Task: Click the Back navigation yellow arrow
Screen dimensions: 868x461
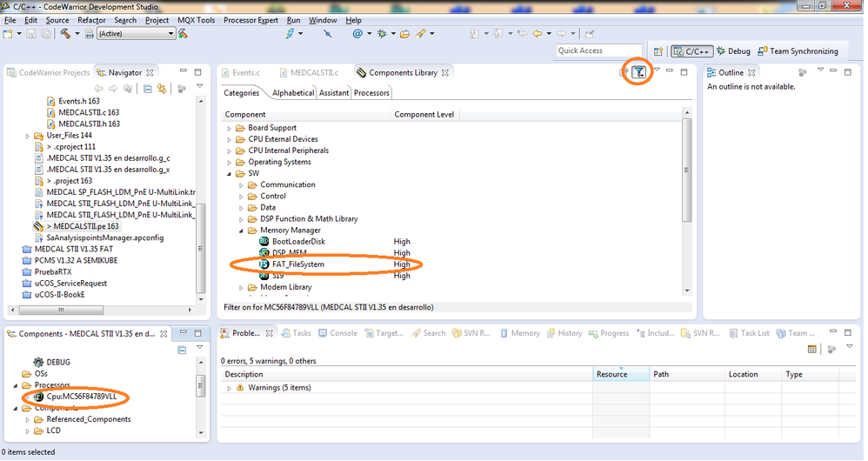Action: (x=537, y=34)
